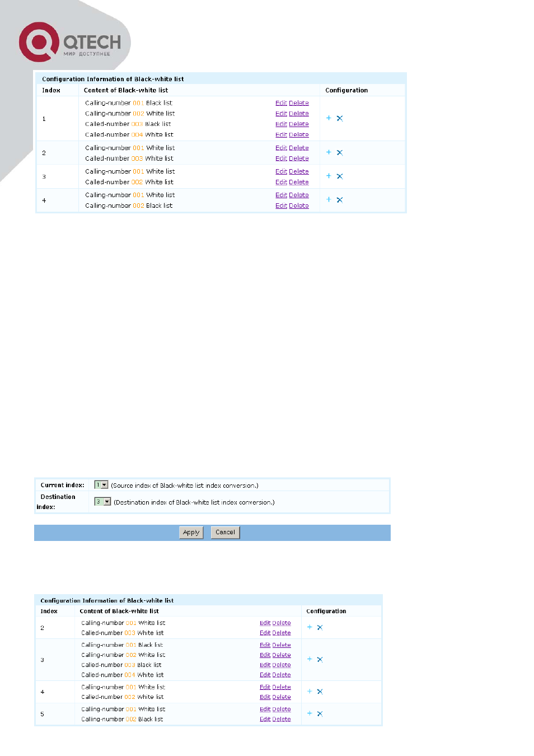This screenshot has height=756, width=534.
Task: Edit Calling-number 002 White list in index 1
Action: [x=281, y=114]
